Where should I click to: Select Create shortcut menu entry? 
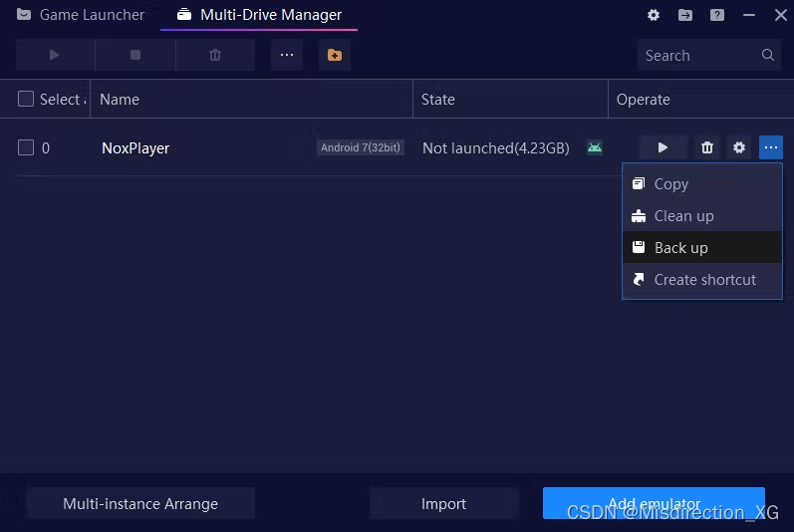pos(702,279)
